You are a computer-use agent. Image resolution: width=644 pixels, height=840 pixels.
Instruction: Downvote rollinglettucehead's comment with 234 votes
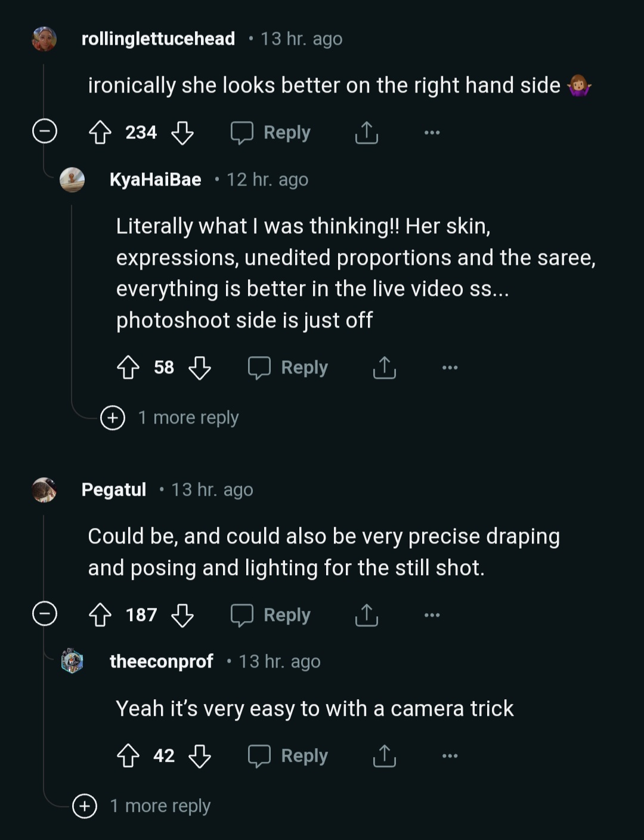pos(182,132)
